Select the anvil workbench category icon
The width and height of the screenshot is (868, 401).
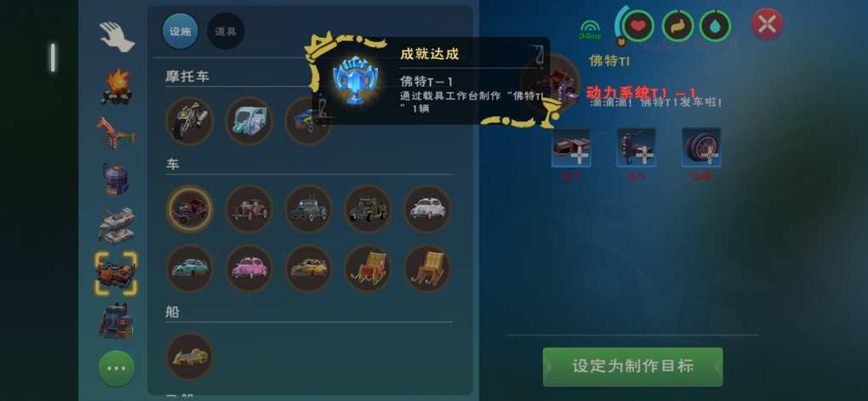(117, 225)
